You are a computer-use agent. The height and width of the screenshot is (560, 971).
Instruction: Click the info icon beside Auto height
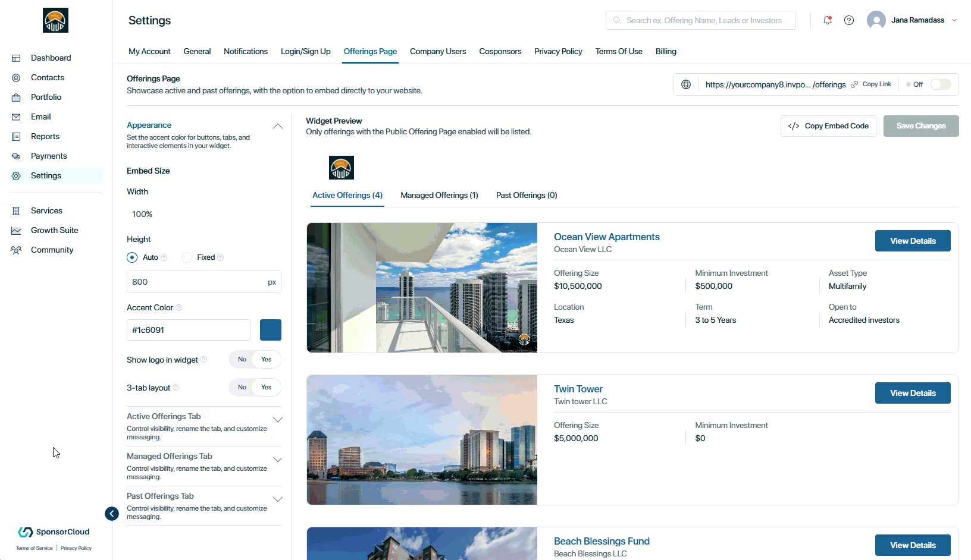pos(164,257)
